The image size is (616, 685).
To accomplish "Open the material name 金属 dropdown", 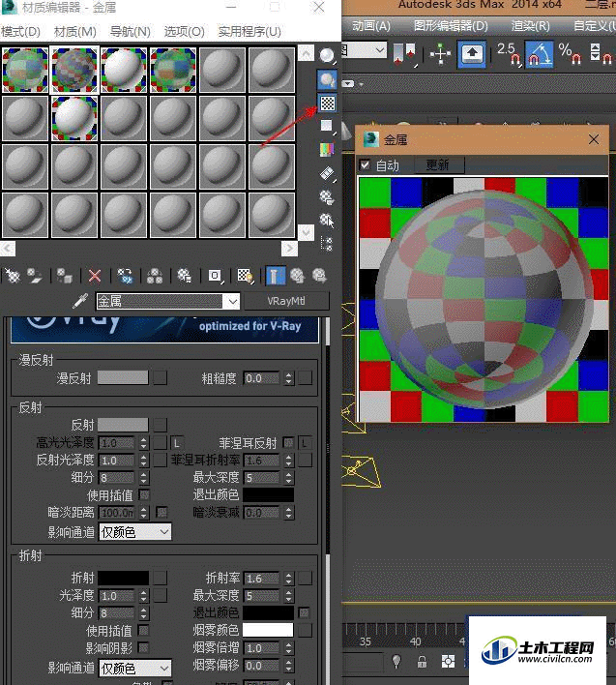I will [233, 301].
